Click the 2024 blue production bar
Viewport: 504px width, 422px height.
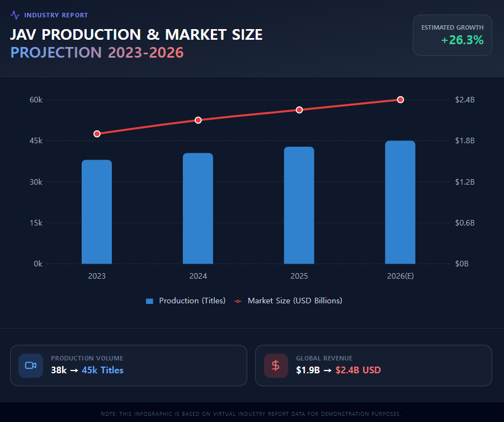pyautogui.click(x=198, y=207)
